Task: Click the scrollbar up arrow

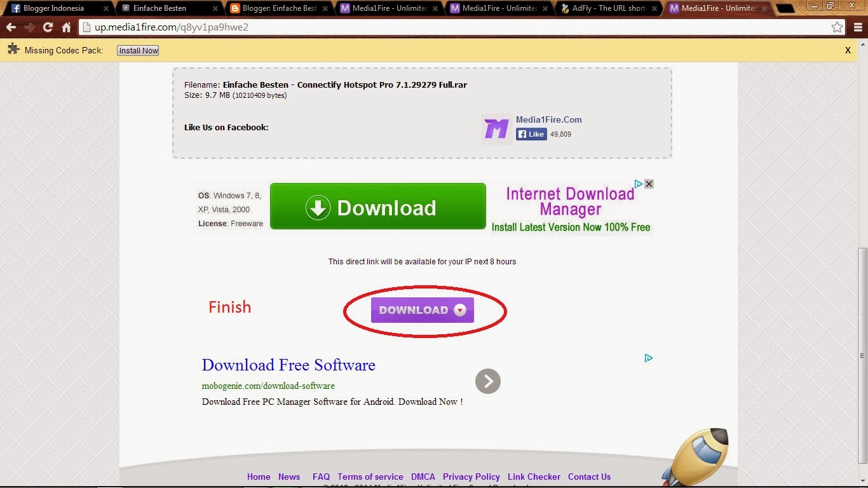Action: pyautogui.click(x=862, y=45)
